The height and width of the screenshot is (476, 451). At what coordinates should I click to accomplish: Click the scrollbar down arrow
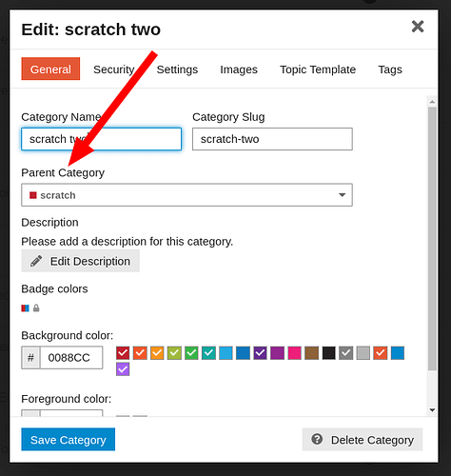coord(432,410)
